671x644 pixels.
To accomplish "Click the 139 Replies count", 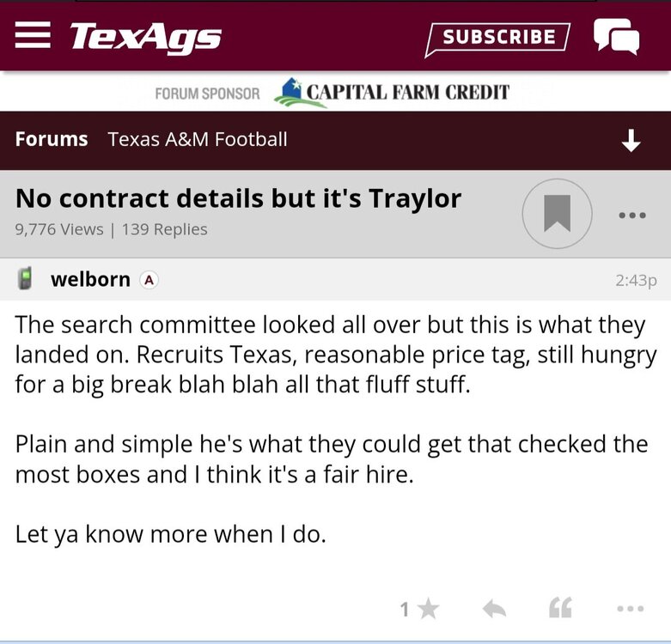I will click(165, 229).
